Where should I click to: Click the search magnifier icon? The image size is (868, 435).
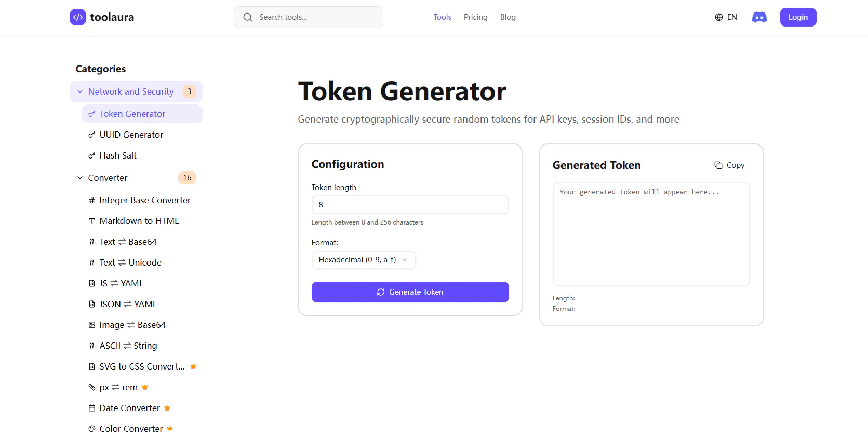(248, 17)
